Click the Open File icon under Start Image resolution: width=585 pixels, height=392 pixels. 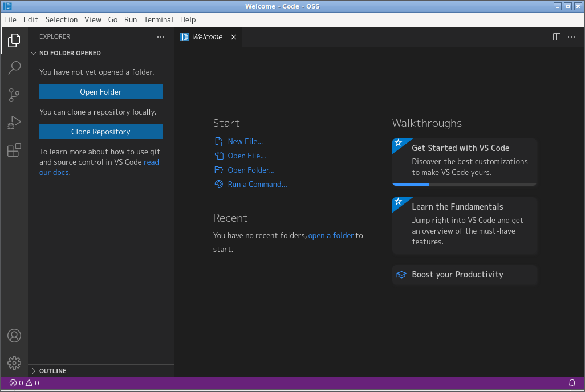click(x=218, y=156)
